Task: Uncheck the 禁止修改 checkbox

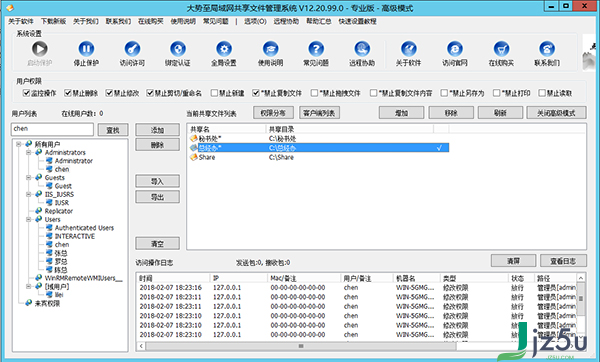Action: click(109, 93)
